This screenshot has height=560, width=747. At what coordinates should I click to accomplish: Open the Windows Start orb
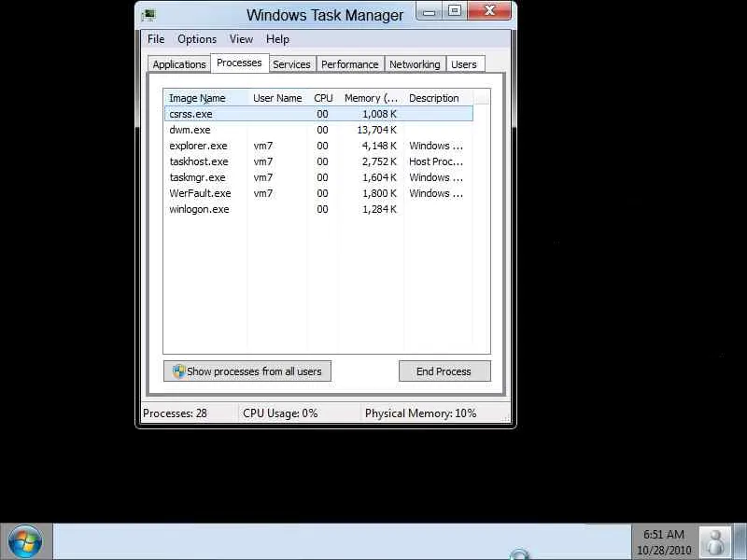tap(25, 541)
